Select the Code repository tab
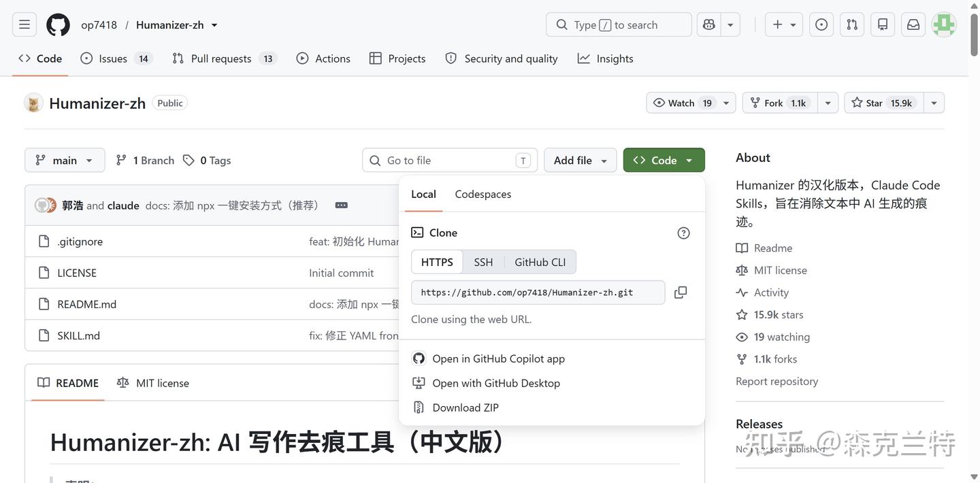 (x=40, y=59)
